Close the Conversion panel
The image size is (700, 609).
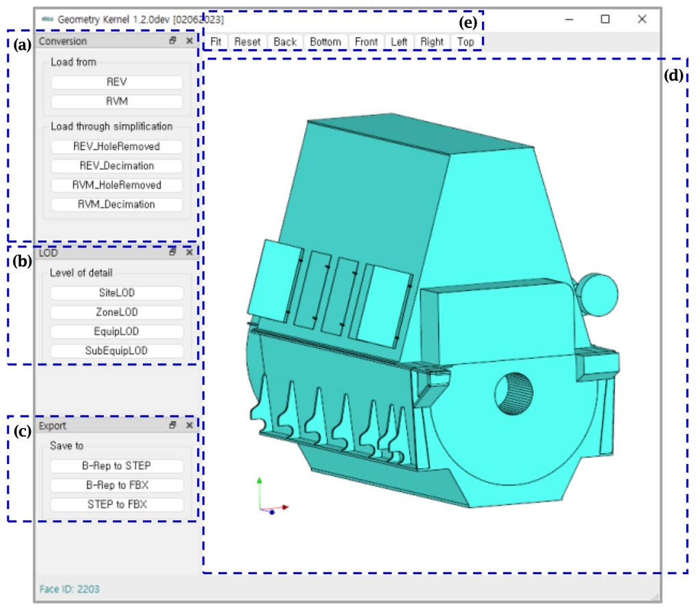click(189, 40)
